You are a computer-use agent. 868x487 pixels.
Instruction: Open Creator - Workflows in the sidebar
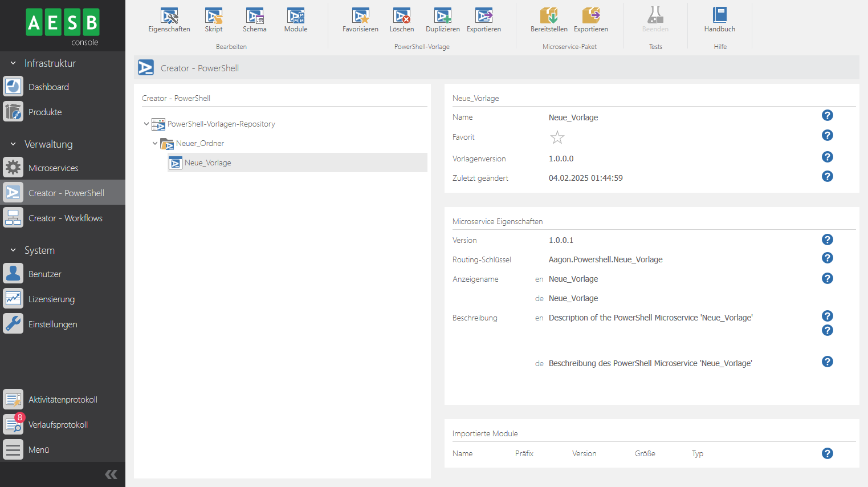click(x=65, y=218)
